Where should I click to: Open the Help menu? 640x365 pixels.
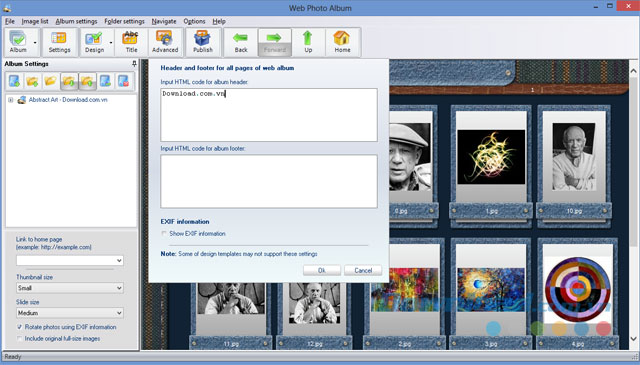point(219,21)
